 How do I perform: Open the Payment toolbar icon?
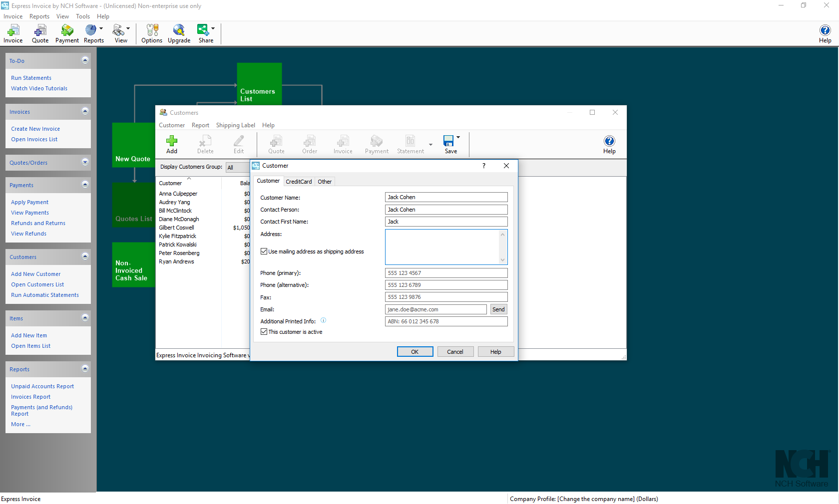click(67, 34)
